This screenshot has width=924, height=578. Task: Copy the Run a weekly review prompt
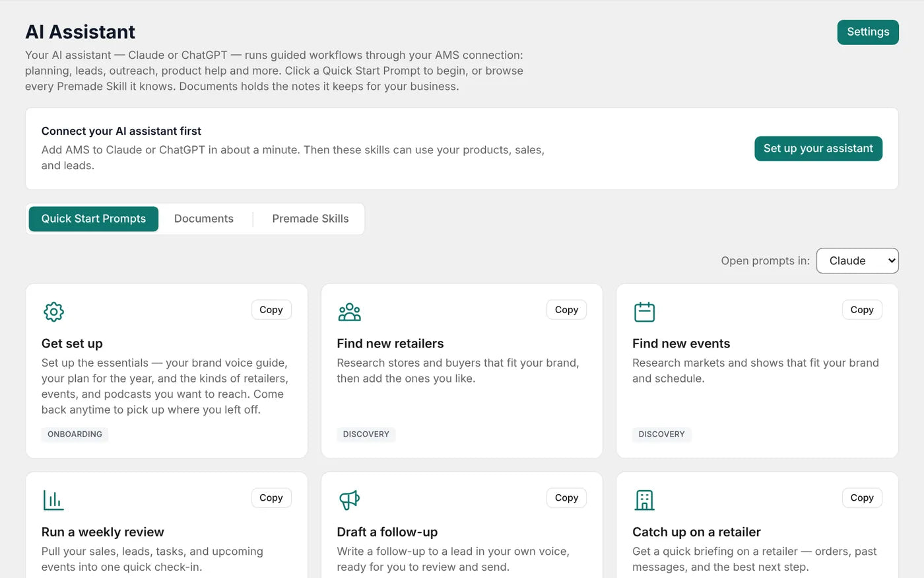271,498
